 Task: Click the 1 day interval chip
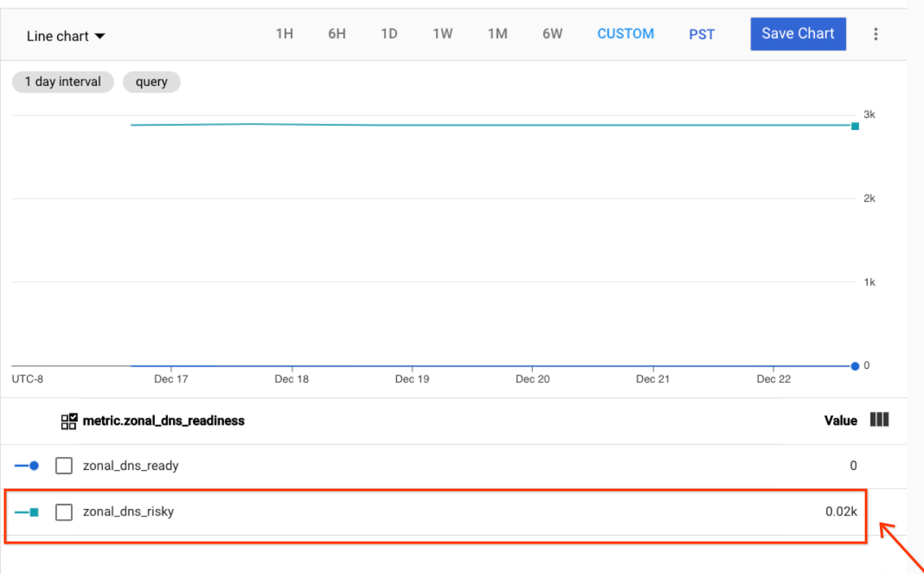tap(62, 82)
